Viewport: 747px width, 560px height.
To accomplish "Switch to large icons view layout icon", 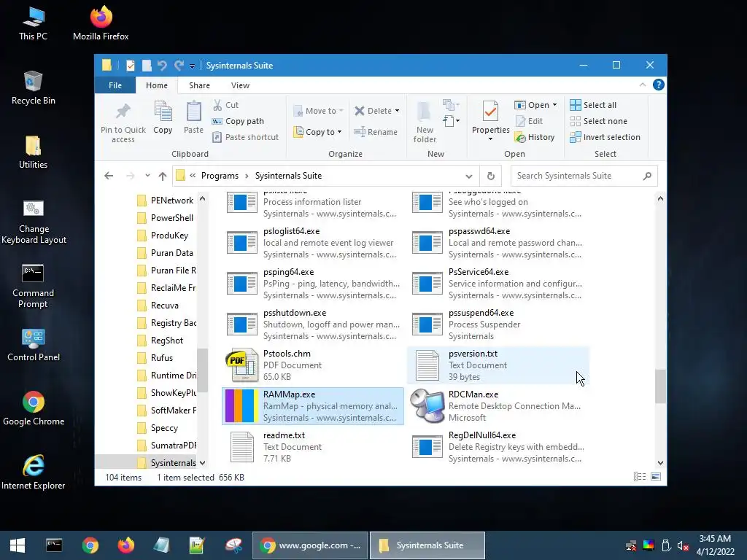I will click(x=656, y=477).
